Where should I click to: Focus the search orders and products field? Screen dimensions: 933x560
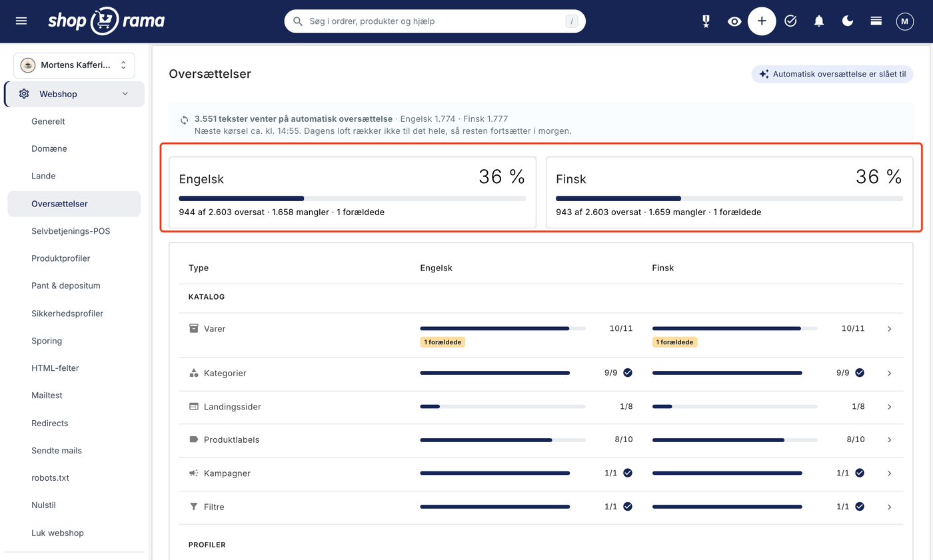pyautogui.click(x=435, y=21)
